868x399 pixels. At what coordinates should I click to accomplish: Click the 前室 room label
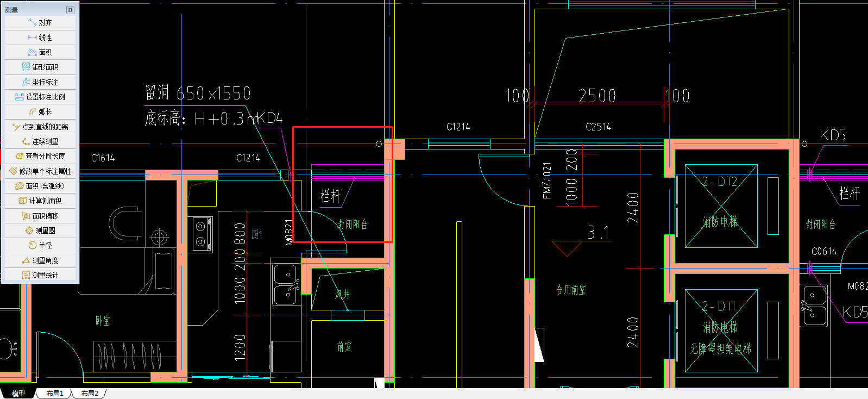pos(344,347)
